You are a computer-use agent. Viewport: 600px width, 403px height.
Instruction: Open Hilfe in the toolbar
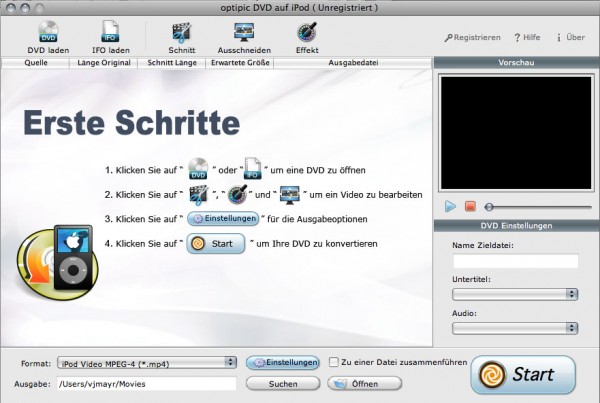click(x=527, y=38)
